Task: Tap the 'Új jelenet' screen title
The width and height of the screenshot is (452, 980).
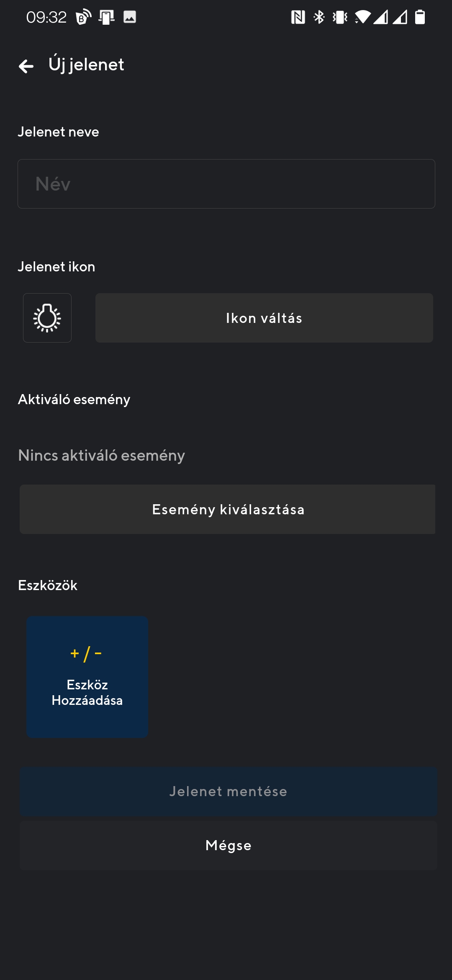Action: pos(86,65)
